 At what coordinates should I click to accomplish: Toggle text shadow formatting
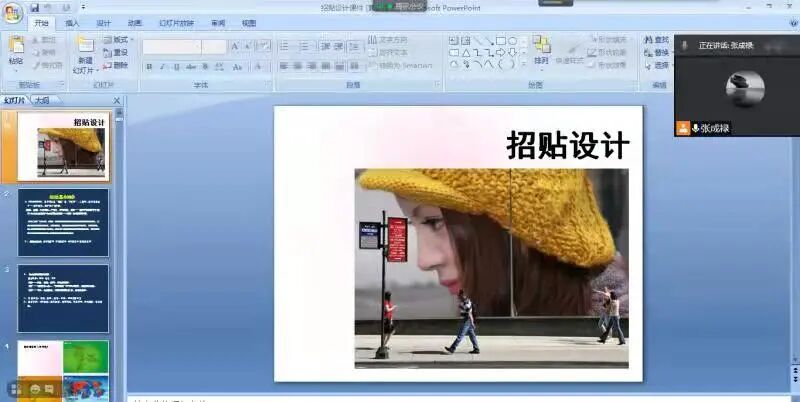(205, 67)
